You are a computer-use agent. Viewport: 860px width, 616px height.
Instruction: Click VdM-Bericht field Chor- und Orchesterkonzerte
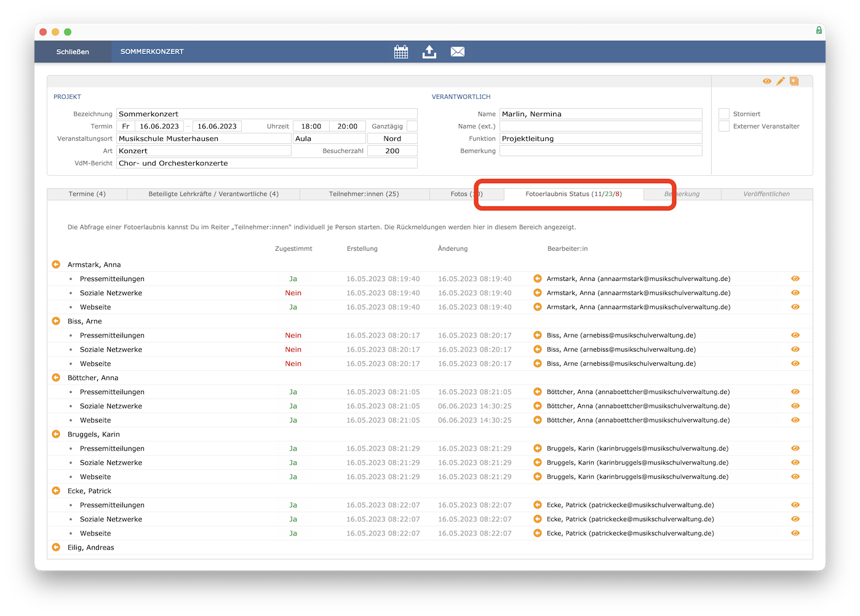pos(267,163)
